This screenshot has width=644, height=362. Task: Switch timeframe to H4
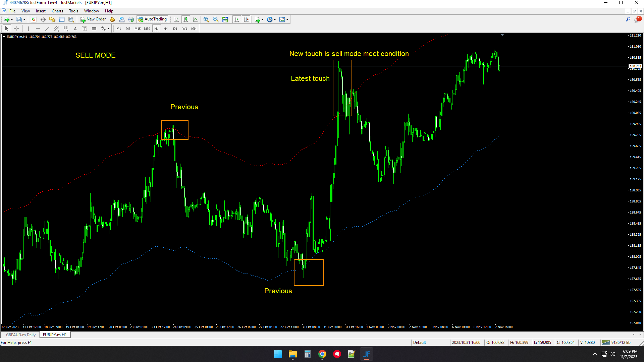[166, 29]
